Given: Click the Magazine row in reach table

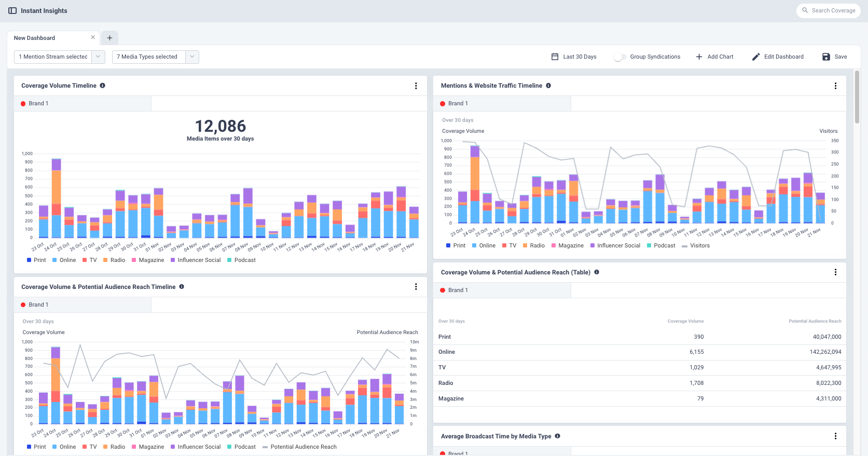Looking at the screenshot, I should pos(640,398).
